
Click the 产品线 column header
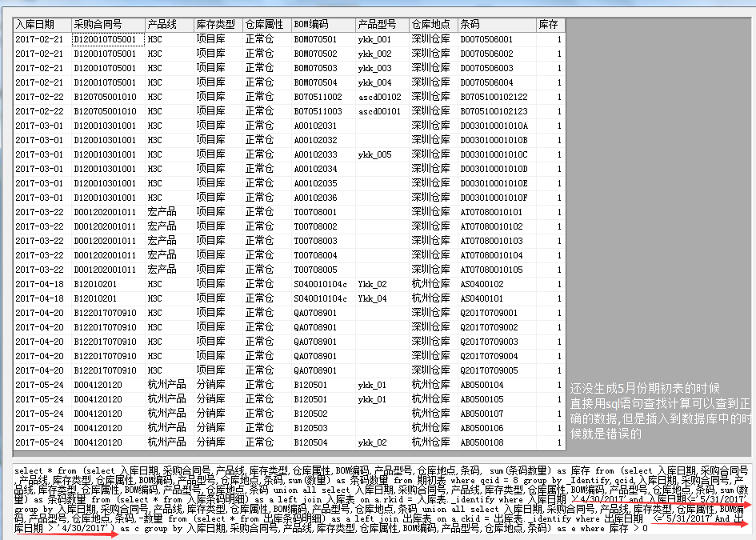(x=170, y=25)
